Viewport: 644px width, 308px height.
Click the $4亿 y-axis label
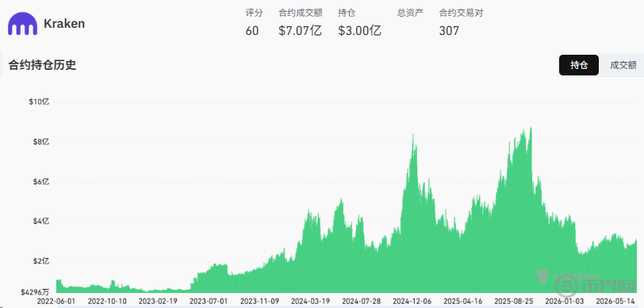pyautogui.click(x=41, y=221)
